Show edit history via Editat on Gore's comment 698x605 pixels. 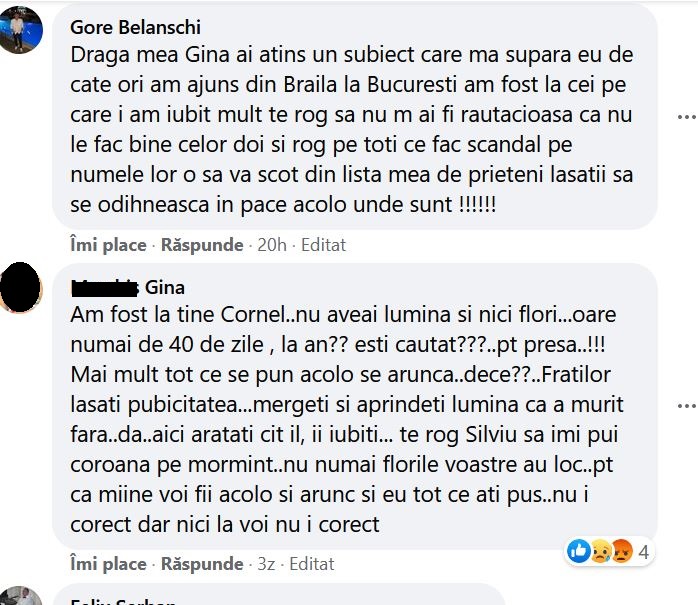click(323, 244)
